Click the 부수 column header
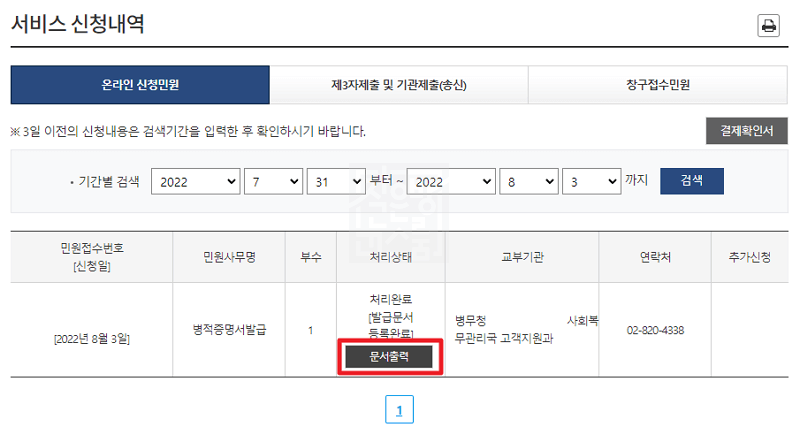 pos(311,257)
